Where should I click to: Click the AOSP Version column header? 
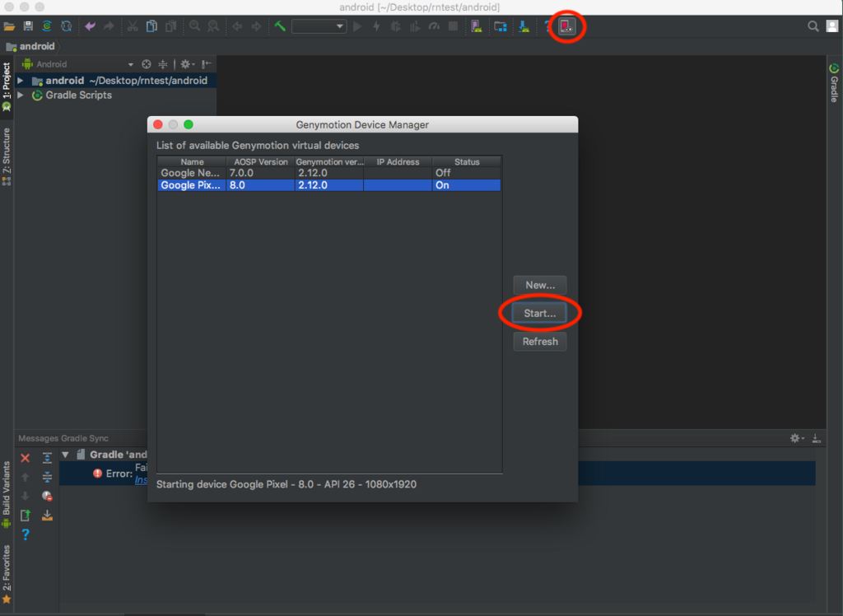(260, 161)
